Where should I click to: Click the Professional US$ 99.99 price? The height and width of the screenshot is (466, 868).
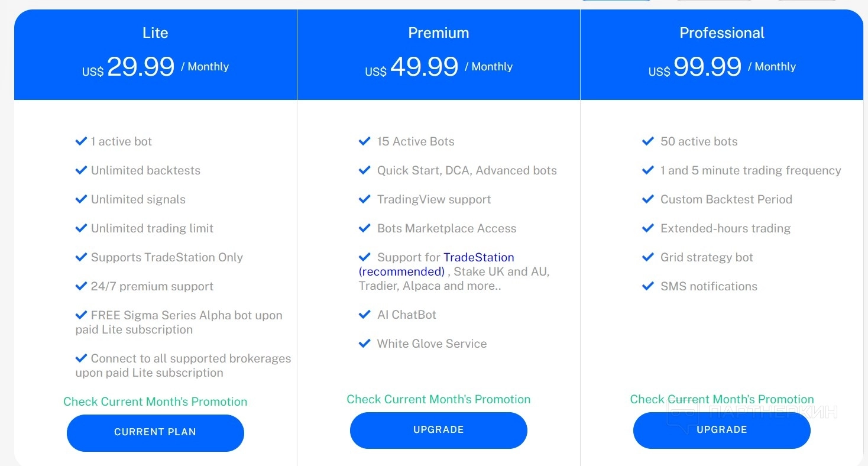click(707, 67)
